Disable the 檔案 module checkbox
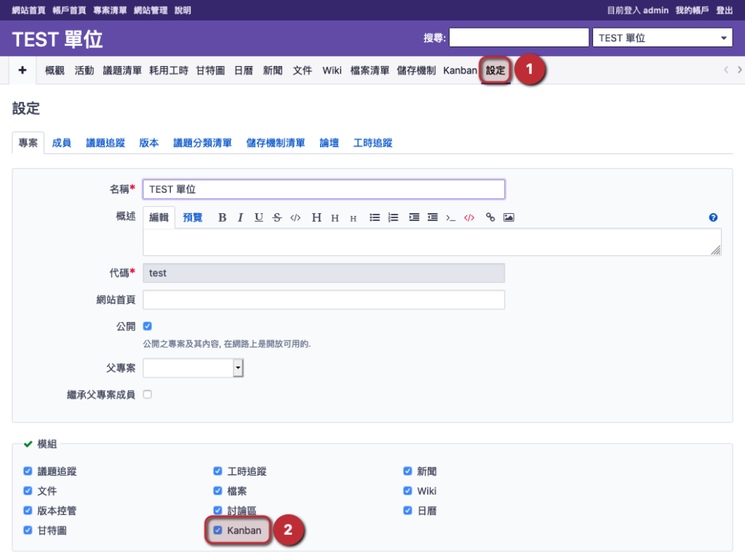745x560 pixels. coord(218,491)
